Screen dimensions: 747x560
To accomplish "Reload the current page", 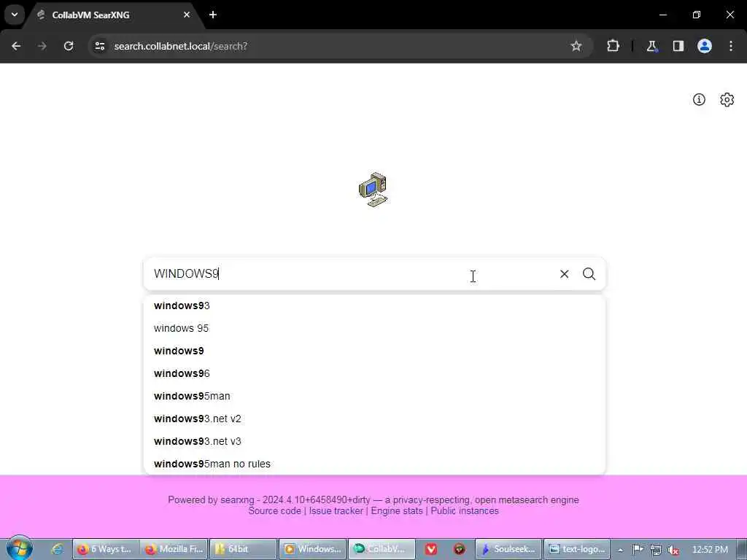I will click(69, 46).
